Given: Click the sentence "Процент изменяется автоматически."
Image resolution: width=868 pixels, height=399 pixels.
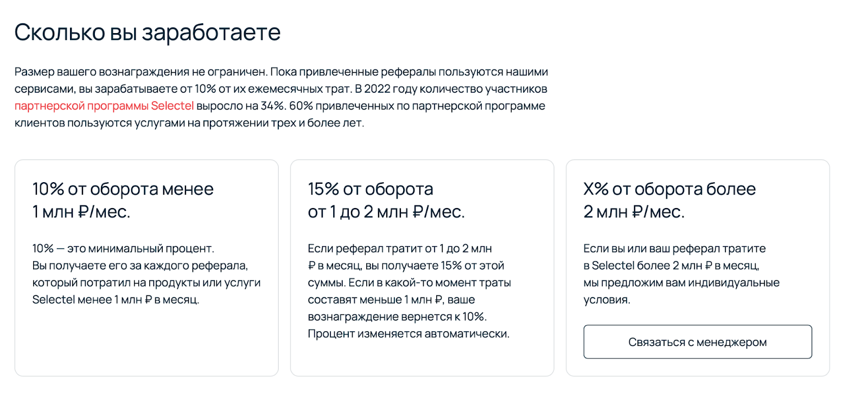Looking at the screenshot, I should (409, 334).
